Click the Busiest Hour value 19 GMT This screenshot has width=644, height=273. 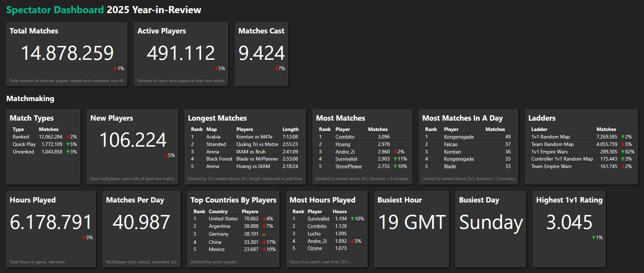pos(412,222)
